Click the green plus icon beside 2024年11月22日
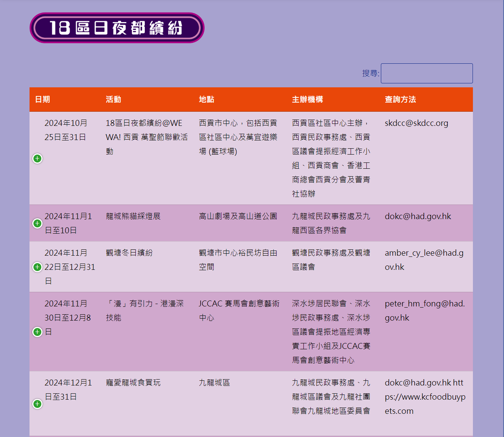This screenshot has width=504, height=437. (37, 267)
